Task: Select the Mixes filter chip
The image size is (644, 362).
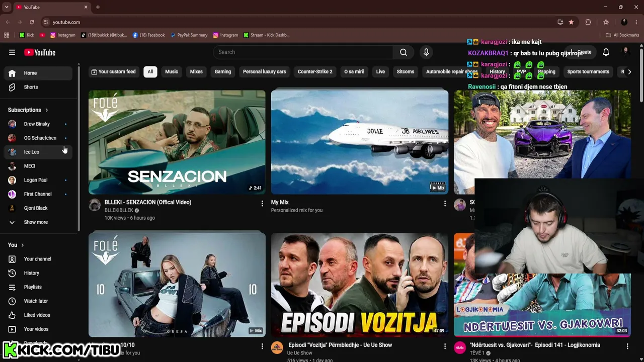Action: (196, 72)
